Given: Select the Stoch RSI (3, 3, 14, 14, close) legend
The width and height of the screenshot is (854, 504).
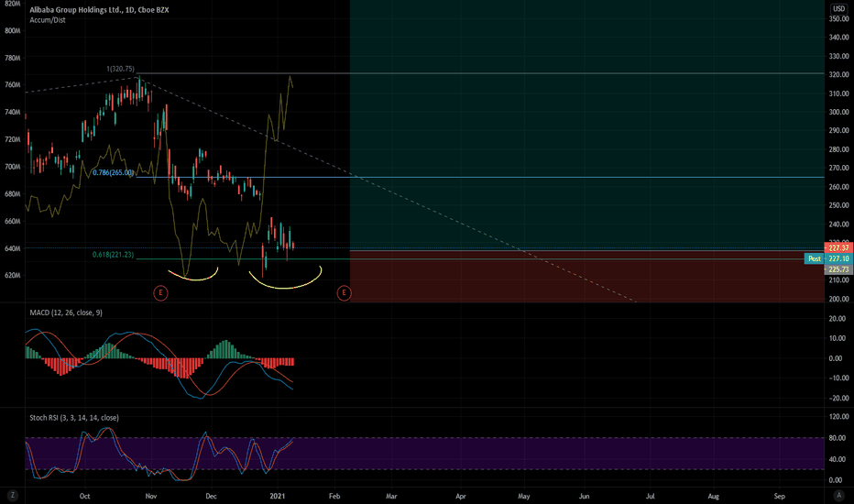Looking at the screenshot, I should tap(74, 418).
